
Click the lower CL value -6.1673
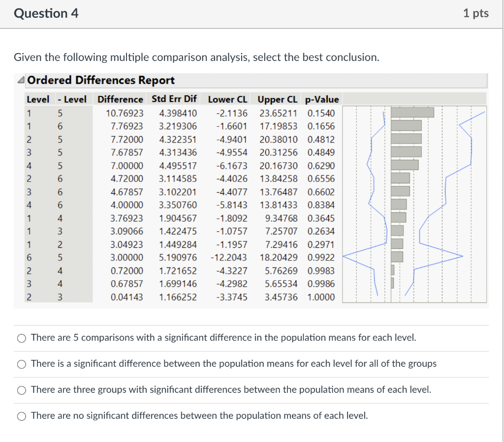pos(232,166)
